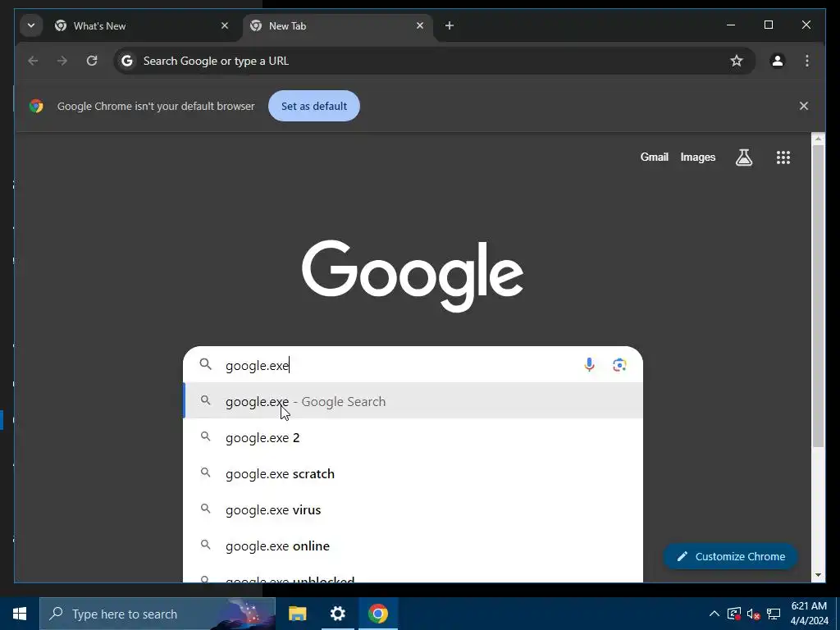Viewport: 840px width, 630px height.
Task: Click the scrollbar down arrow
Action: pos(818,575)
